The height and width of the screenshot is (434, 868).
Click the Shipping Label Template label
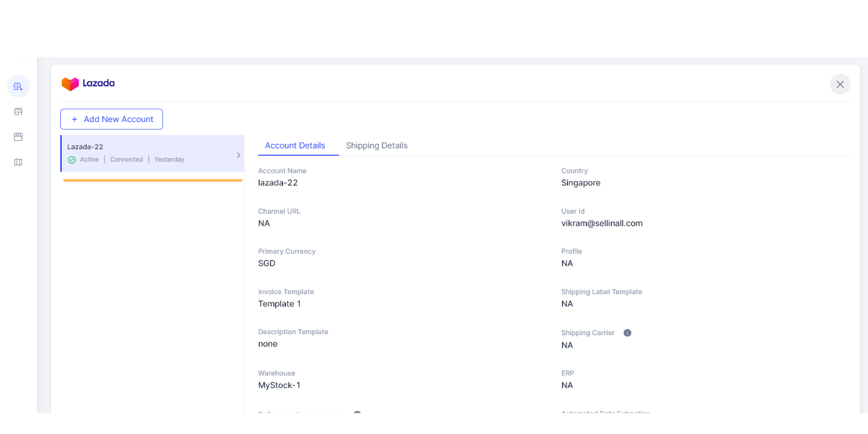pos(602,292)
